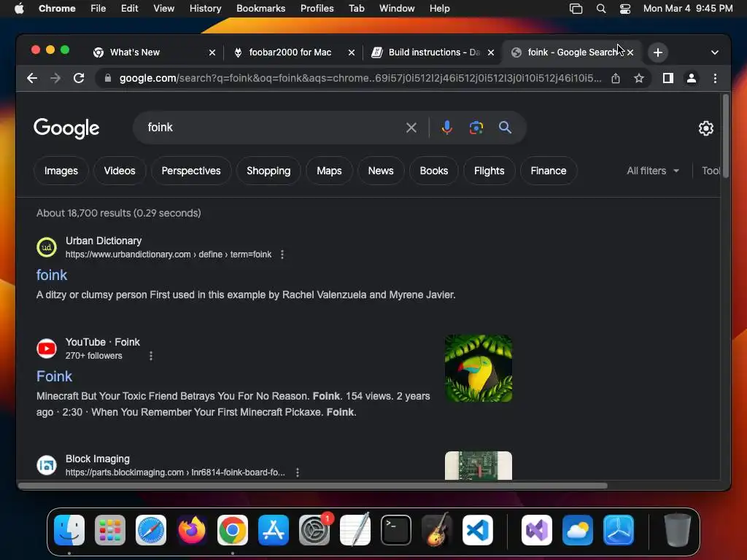The width and height of the screenshot is (747, 560).
Task: Open a new tab with the plus button
Action: tap(658, 52)
